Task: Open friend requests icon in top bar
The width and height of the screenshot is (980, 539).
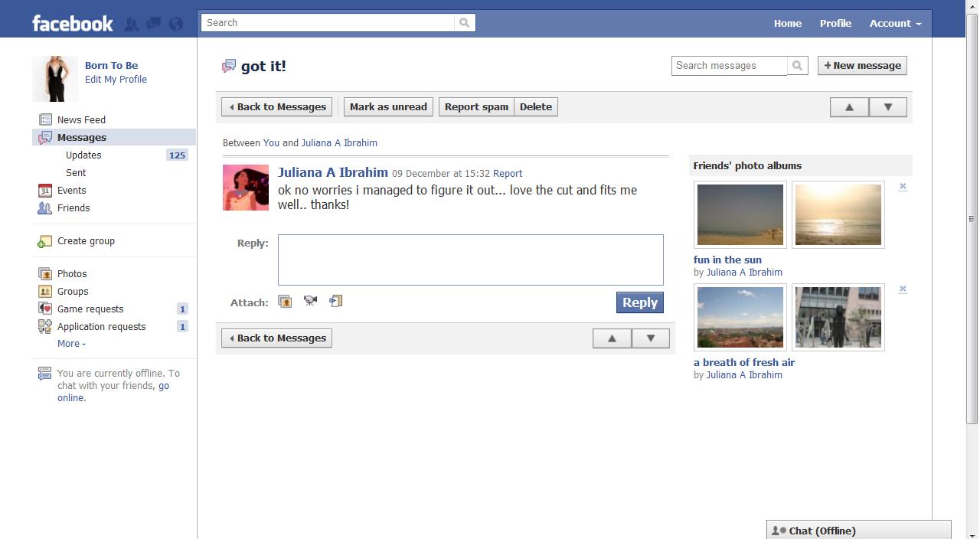Action: (132, 24)
